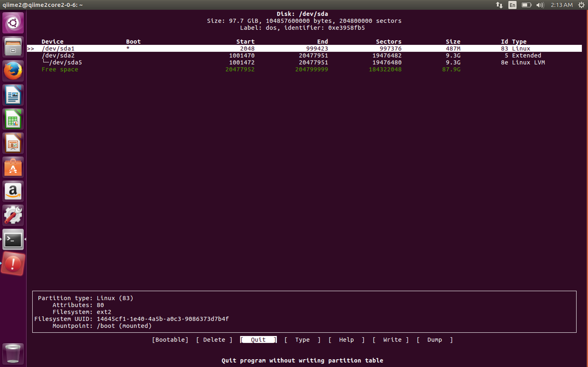
Task: Open Firefox from the launcher
Action: (x=13, y=71)
